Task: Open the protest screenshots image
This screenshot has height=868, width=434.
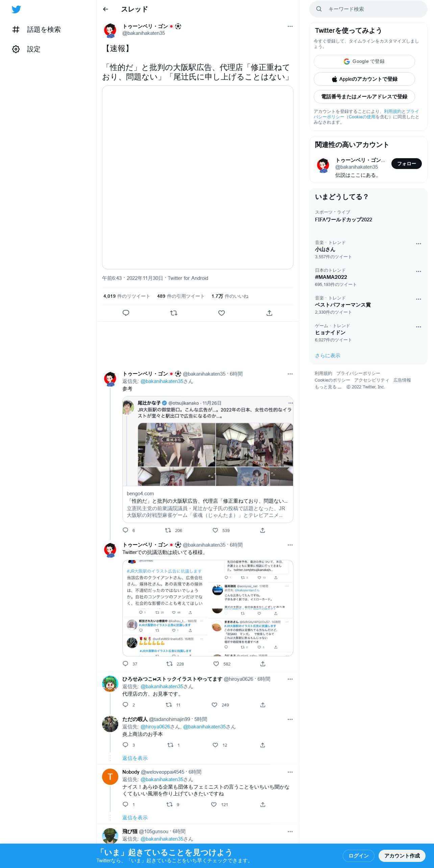Action: (x=208, y=608)
